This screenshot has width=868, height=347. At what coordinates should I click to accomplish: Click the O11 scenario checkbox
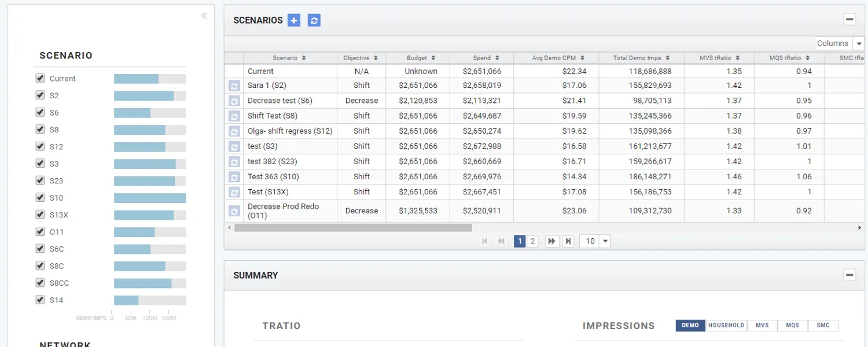[x=40, y=231]
